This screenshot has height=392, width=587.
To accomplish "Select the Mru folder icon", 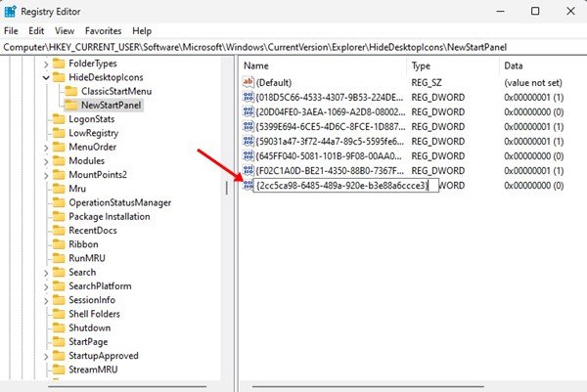I will [59, 188].
